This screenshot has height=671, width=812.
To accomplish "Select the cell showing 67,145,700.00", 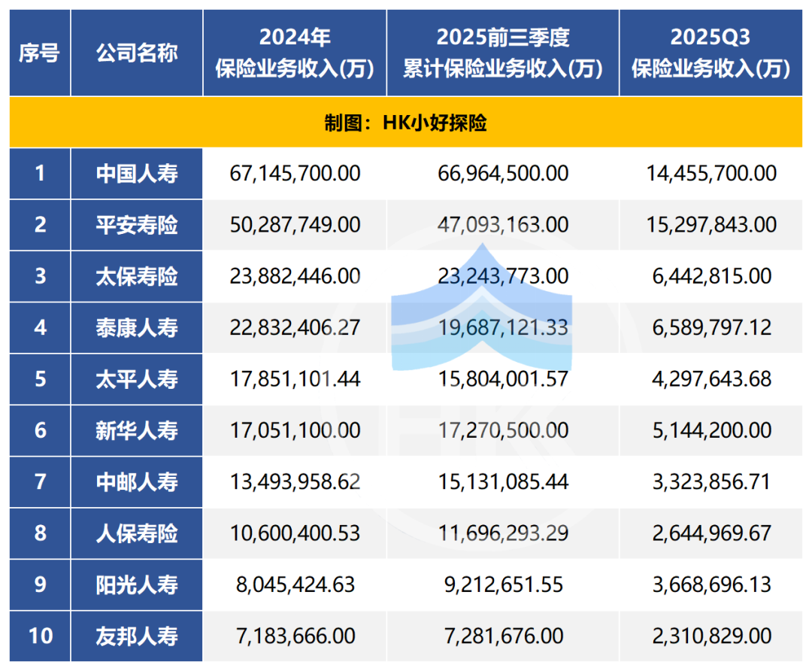I will 295,174.
